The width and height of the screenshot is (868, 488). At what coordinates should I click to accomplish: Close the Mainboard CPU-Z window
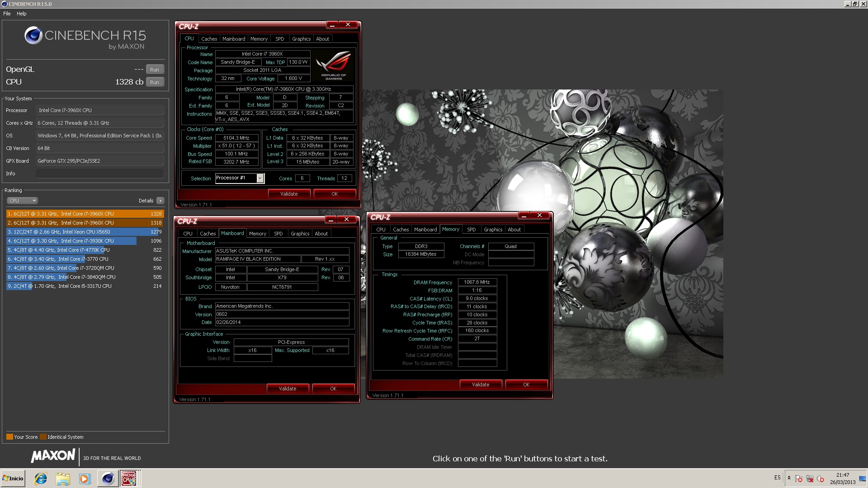point(347,220)
